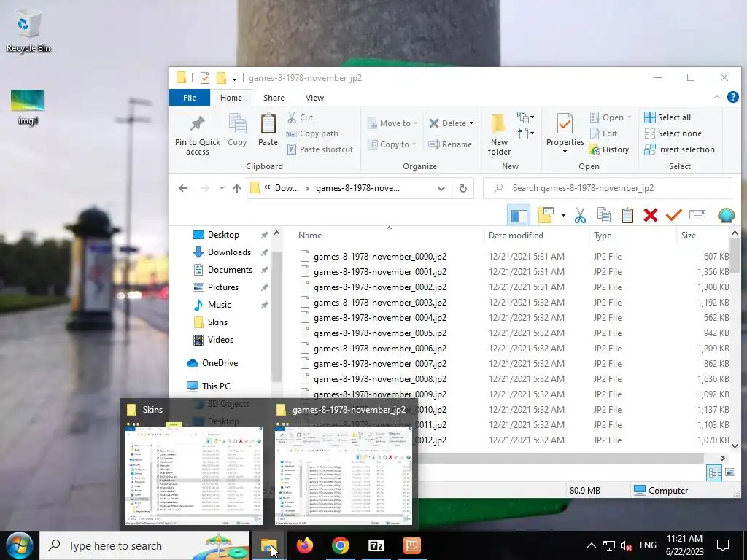Switch to the Home tab

point(231,98)
